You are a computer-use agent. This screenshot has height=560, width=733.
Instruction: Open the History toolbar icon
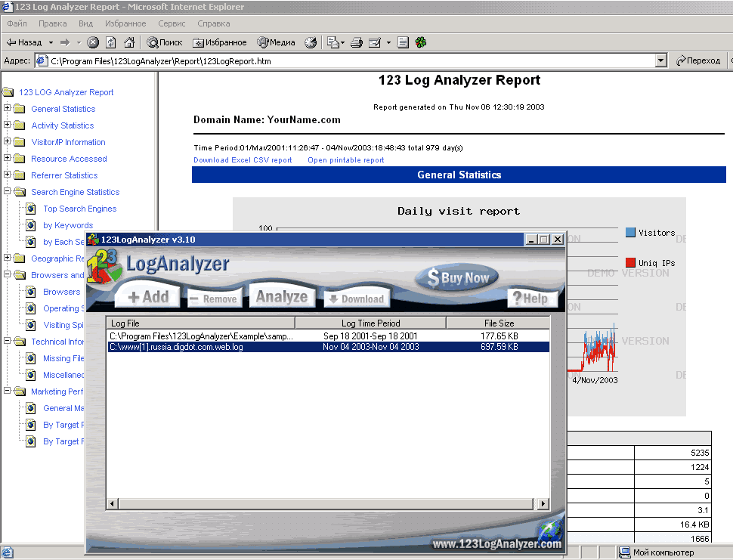point(311,43)
